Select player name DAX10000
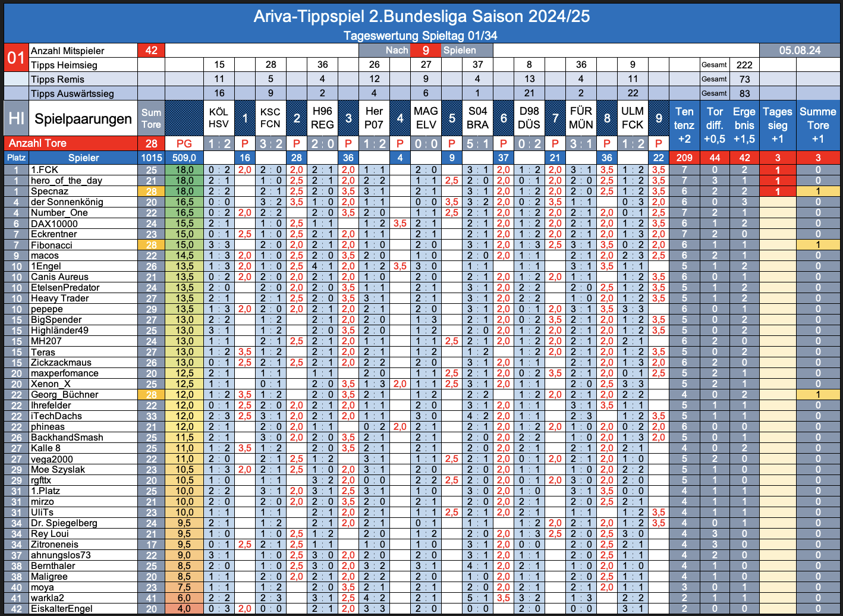The width and height of the screenshot is (843, 616). pyautogui.click(x=54, y=223)
